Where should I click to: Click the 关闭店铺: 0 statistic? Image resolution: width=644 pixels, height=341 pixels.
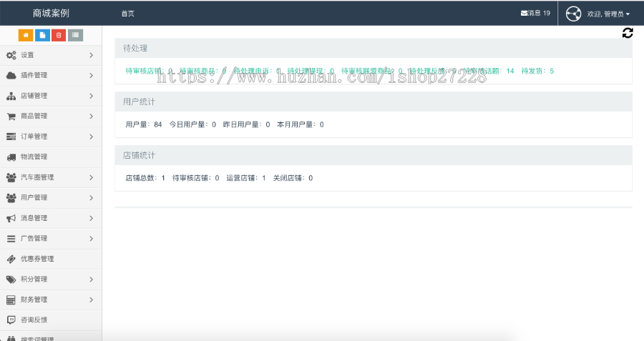coord(293,178)
